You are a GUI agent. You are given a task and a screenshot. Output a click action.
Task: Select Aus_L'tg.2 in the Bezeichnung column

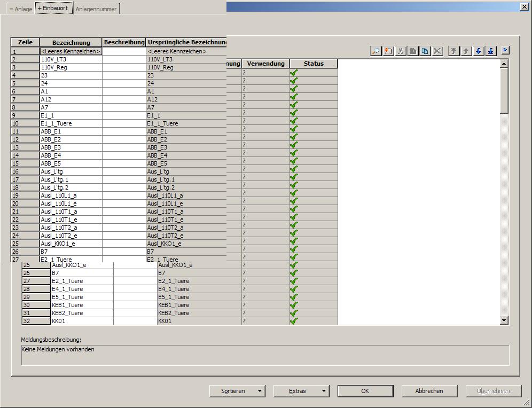(x=71, y=187)
